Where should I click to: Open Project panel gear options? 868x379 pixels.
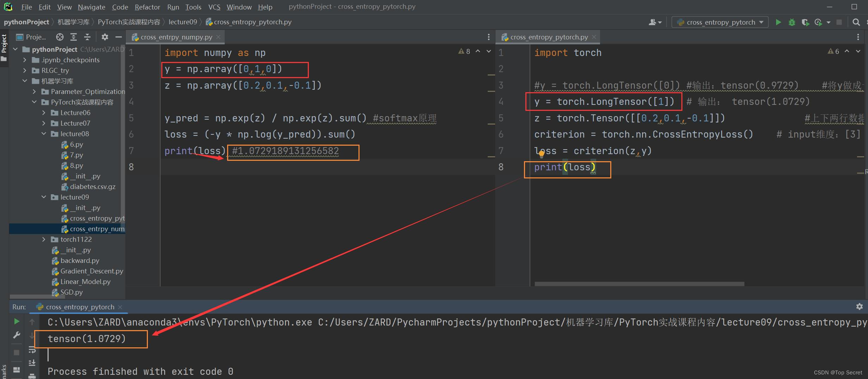(105, 37)
